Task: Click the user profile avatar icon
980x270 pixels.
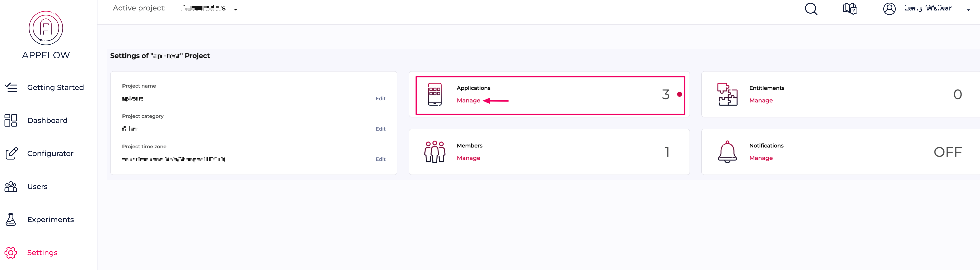Action: pos(889,9)
